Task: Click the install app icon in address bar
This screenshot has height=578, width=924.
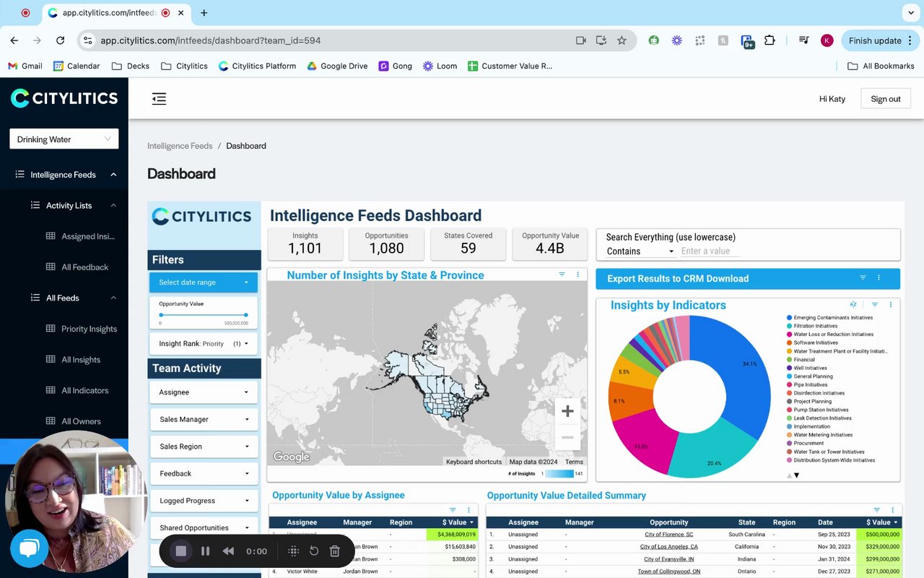Action: 601,40
